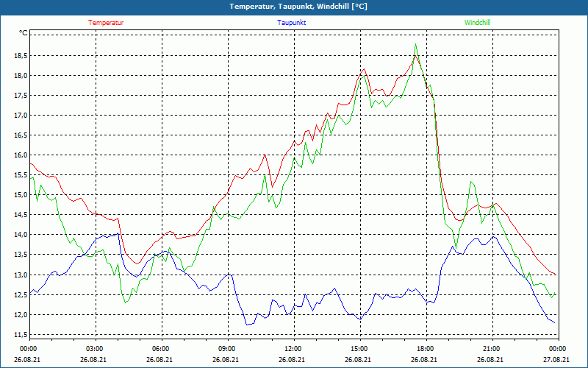Click the 03:00 time label on the x-axis
The image size is (588, 368).
click(x=96, y=349)
